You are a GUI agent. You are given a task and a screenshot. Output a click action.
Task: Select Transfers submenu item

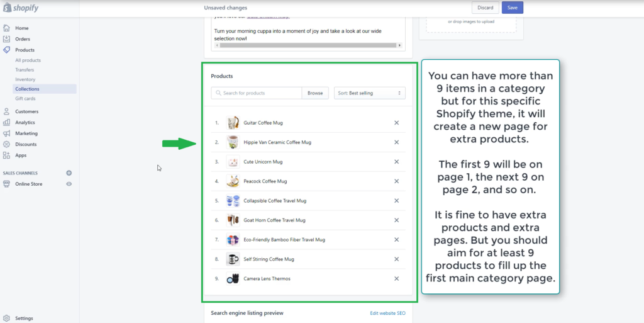point(25,70)
